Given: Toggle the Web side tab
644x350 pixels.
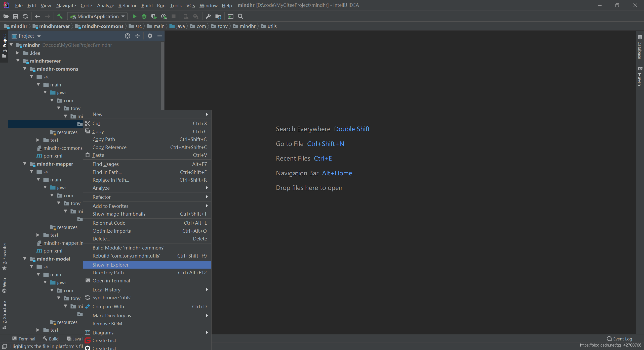Looking at the screenshot, I should (4, 285).
